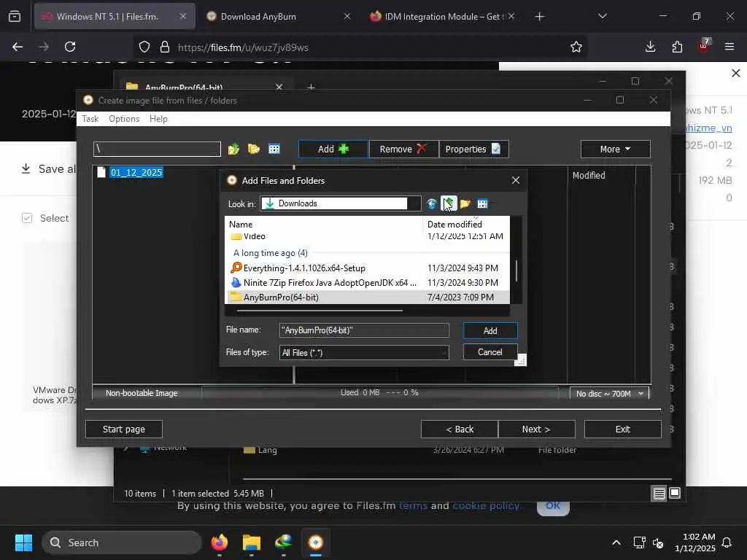Click the < Back button
747x560 pixels.
(460, 429)
